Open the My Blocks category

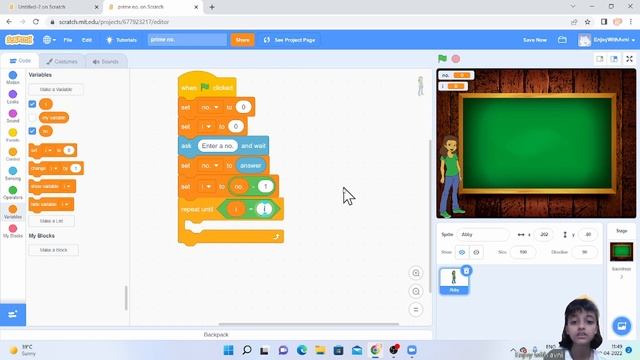13,231
